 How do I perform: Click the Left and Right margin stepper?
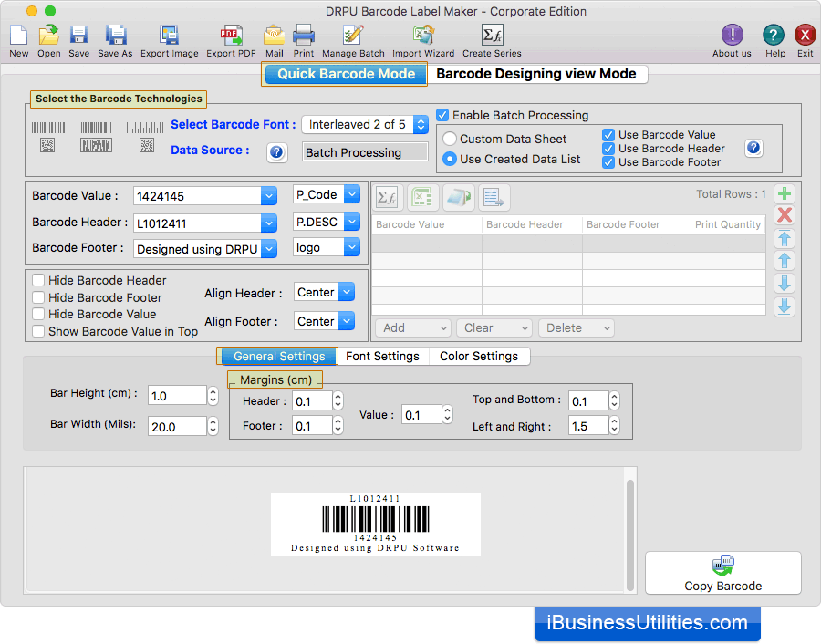pyautogui.click(x=614, y=426)
